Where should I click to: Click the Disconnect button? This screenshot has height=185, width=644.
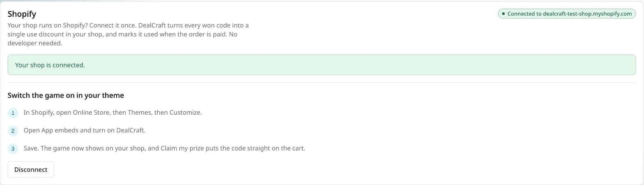tap(31, 169)
